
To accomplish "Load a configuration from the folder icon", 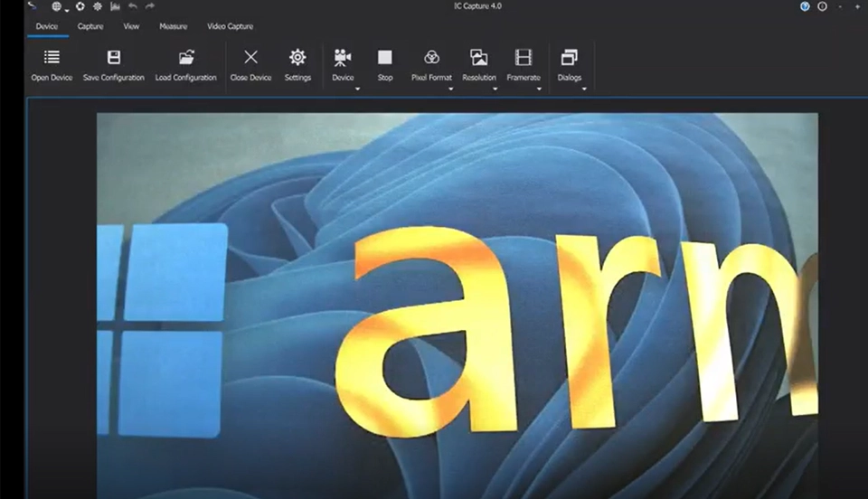I will [x=185, y=59].
